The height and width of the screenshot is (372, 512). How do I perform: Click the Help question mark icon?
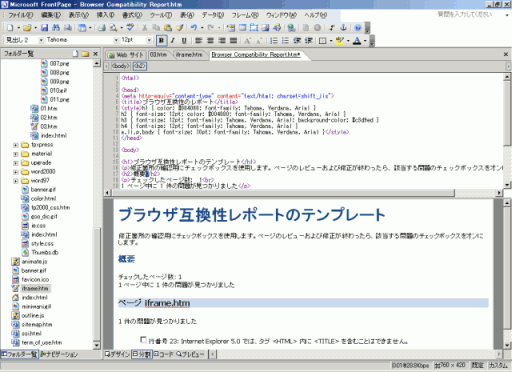click(358, 28)
